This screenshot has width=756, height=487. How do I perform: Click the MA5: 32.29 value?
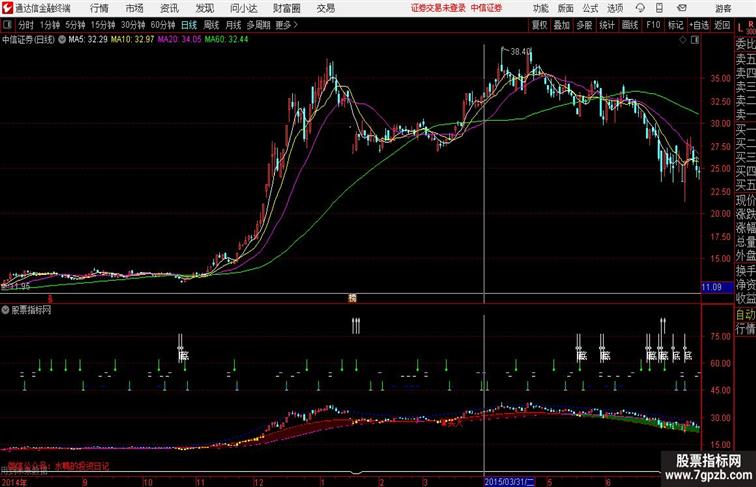[x=88, y=40]
